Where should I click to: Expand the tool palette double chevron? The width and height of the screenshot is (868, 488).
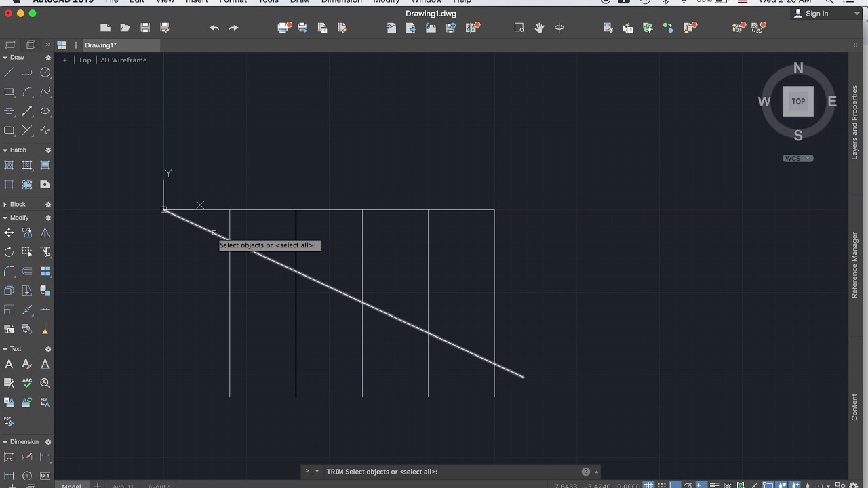click(x=47, y=45)
